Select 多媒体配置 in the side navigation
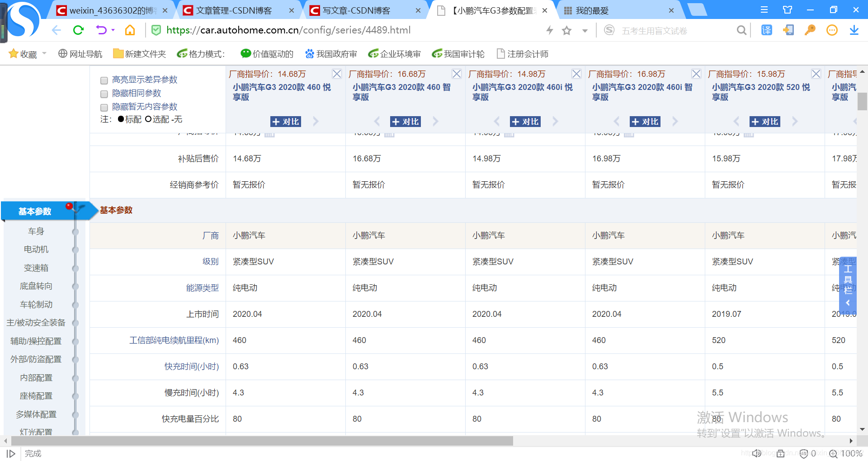Image resolution: width=868 pixels, height=461 pixels. 36,414
